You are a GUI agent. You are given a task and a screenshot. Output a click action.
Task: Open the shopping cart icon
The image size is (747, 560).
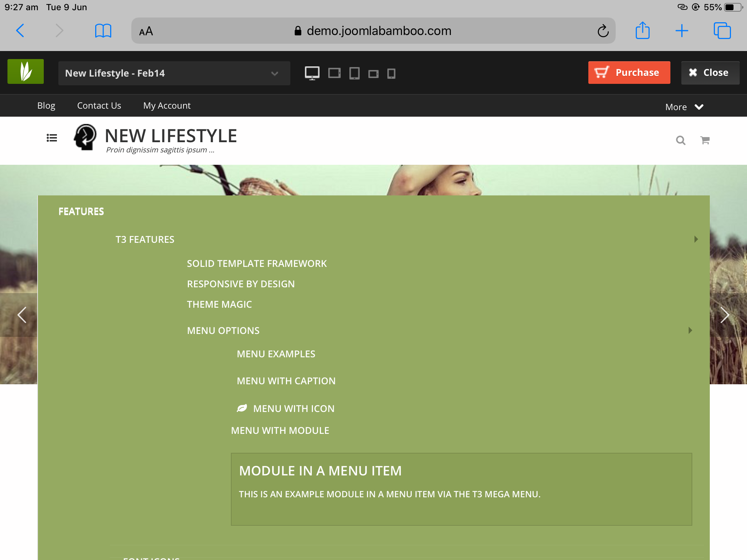(705, 140)
